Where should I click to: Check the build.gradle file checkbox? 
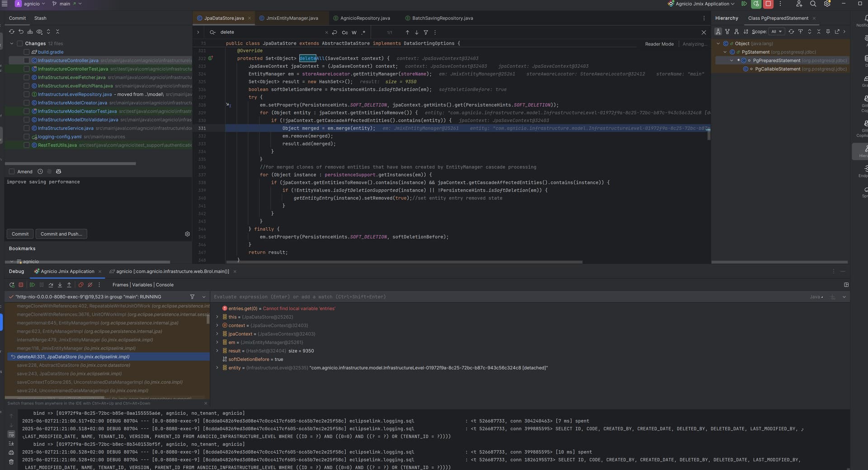[x=27, y=52]
